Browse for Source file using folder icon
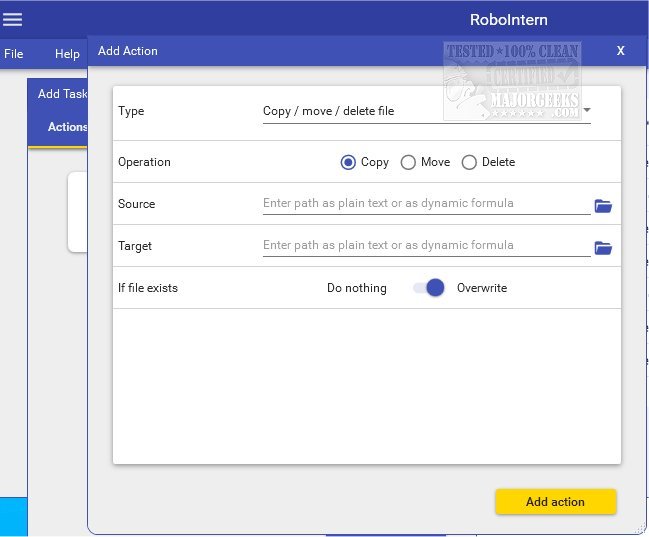The width and height of the screenshot is (649, 537). coord(602,206)
